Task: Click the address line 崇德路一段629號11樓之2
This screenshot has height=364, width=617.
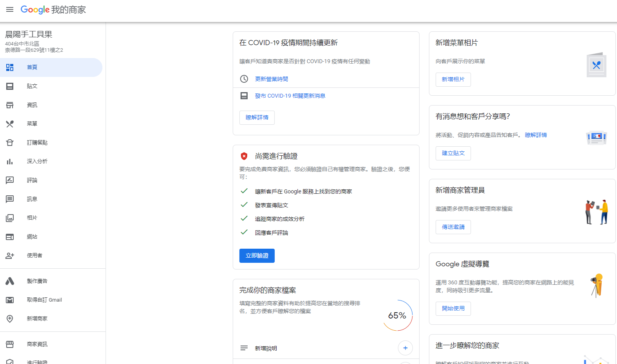Action: 34,50
